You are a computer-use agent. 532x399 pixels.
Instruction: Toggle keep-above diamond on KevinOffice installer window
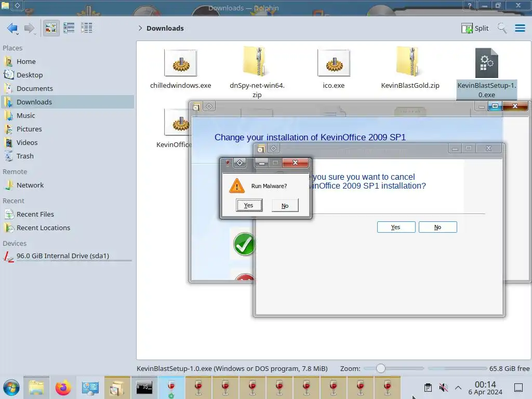209,107
